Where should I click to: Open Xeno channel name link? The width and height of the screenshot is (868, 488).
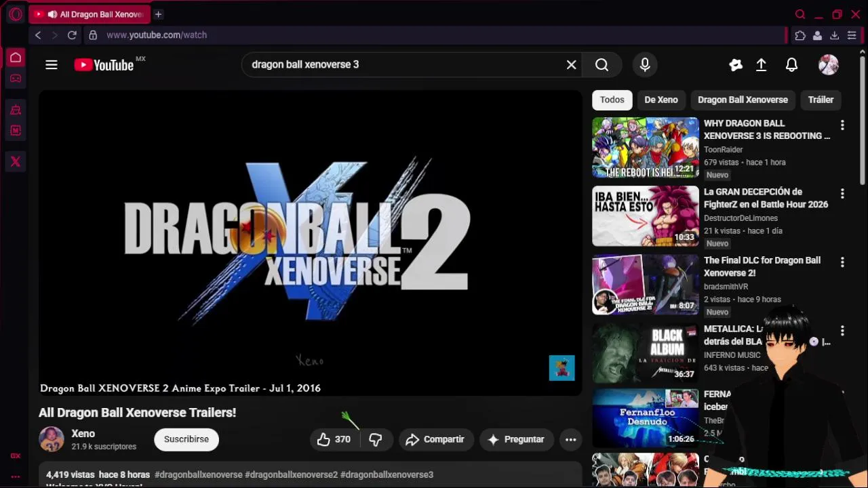(x=83, y=434)
